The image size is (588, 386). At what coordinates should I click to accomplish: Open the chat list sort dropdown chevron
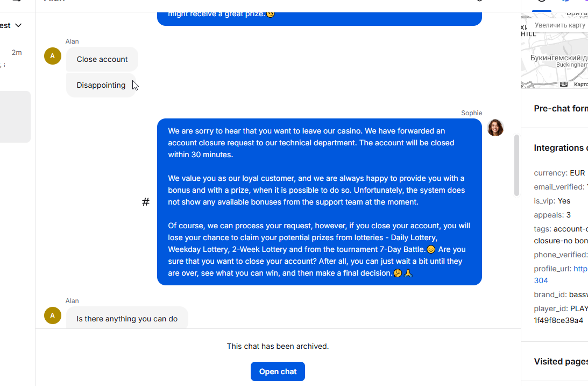tap(18, 25)
